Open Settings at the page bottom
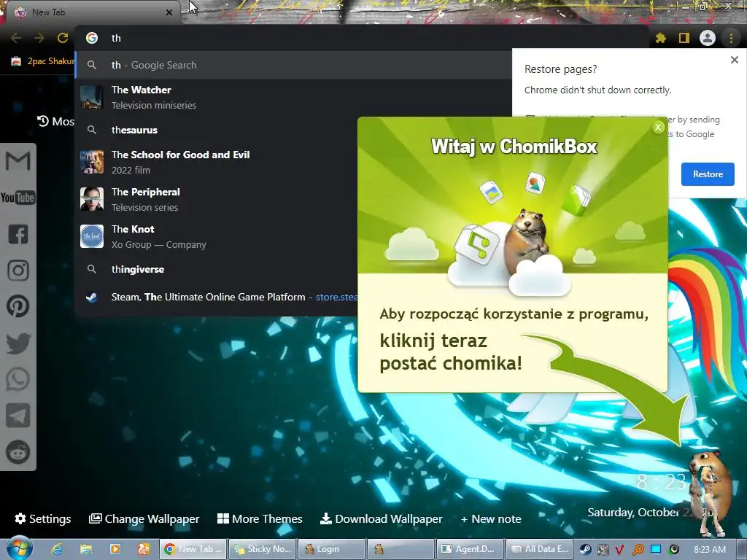Screen dimensions: 747x560 click(43, 518)
